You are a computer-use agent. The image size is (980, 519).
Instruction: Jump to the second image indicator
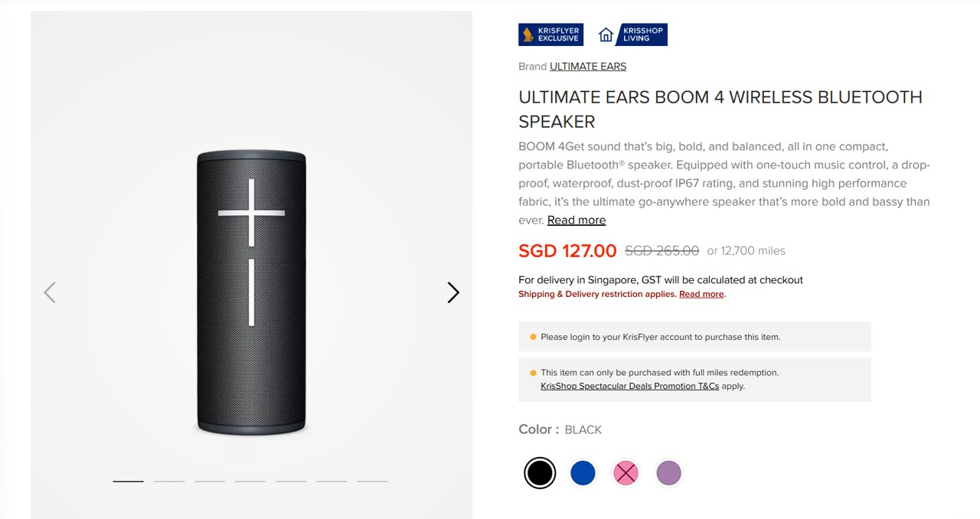(169, 481)
